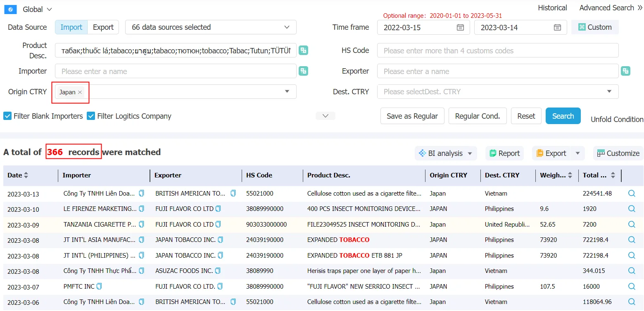Click the Custom time frame button
The image size is (644, 311).
(595, 27)
